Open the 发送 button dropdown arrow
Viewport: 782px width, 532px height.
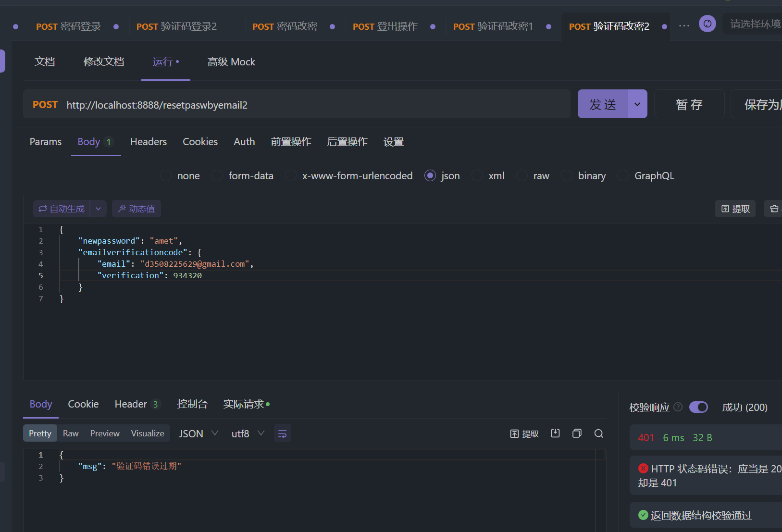pyautogui.click(x=637, y=104)
